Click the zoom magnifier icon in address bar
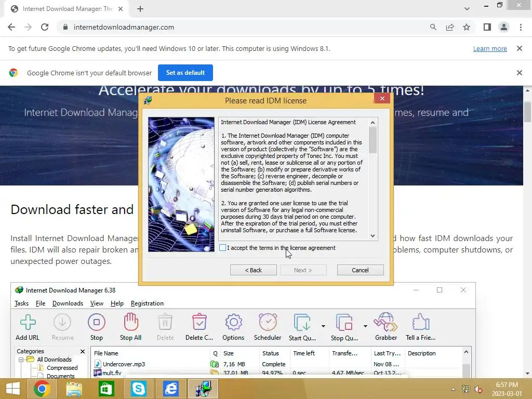 click(433, 27)
